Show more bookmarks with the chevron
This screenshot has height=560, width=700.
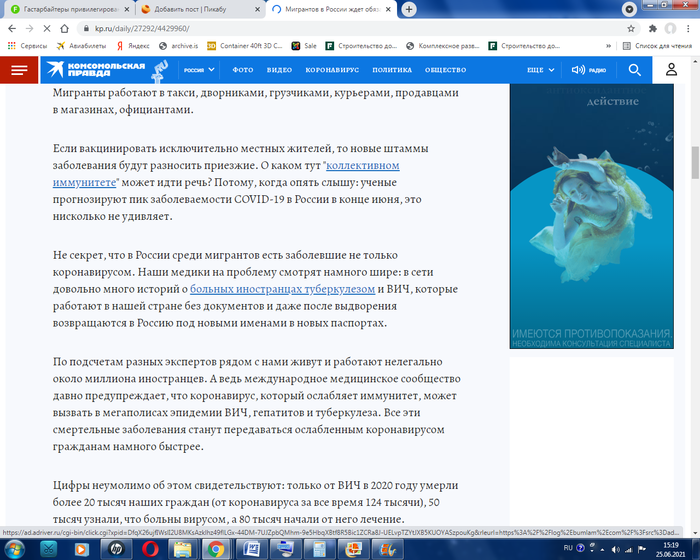(x=608, y=46)
